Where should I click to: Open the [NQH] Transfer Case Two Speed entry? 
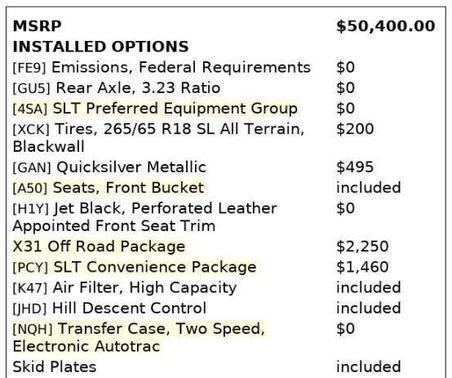pos(139,337)
